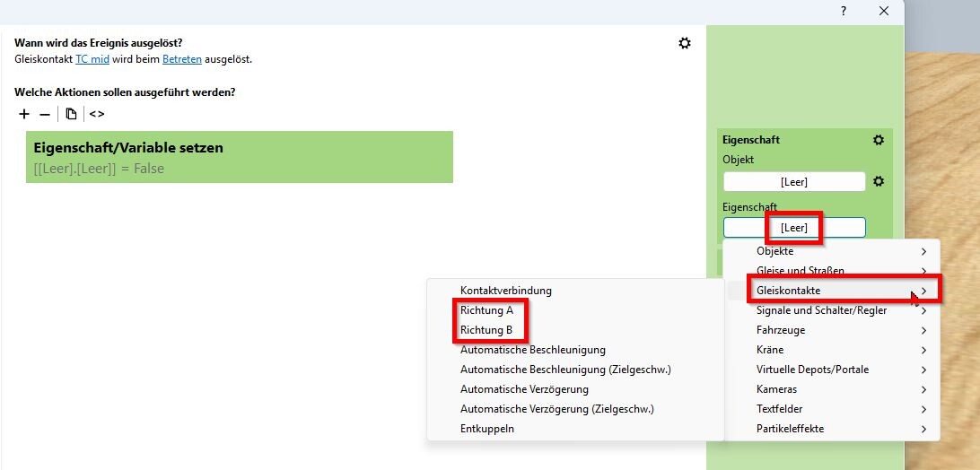Click the Betreten trigger type link
980x470 pixels.
[x=182, y=59]
